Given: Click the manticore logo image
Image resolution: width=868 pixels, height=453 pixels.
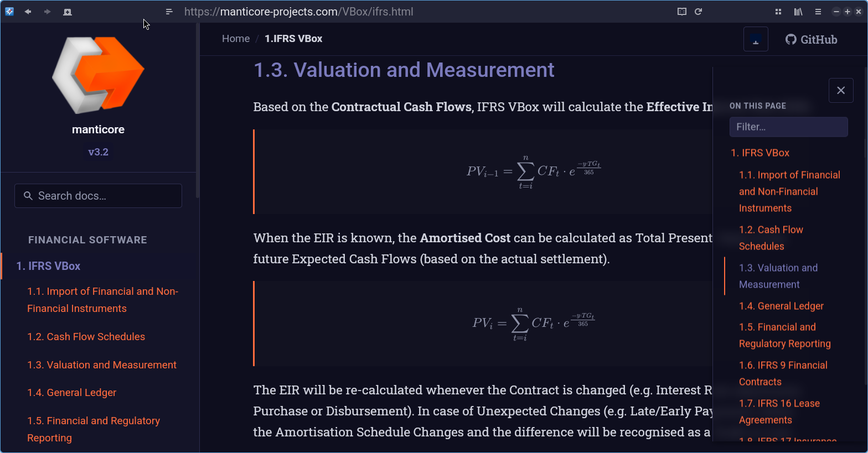Looking at the screenshot, I should [98, 75].
